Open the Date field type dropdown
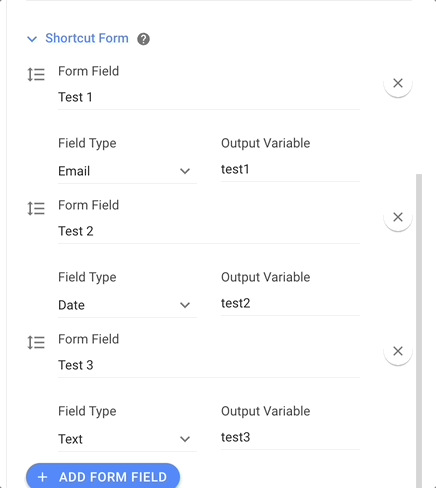This screenshot has width=436, height=488. click(x=127, y=305)
